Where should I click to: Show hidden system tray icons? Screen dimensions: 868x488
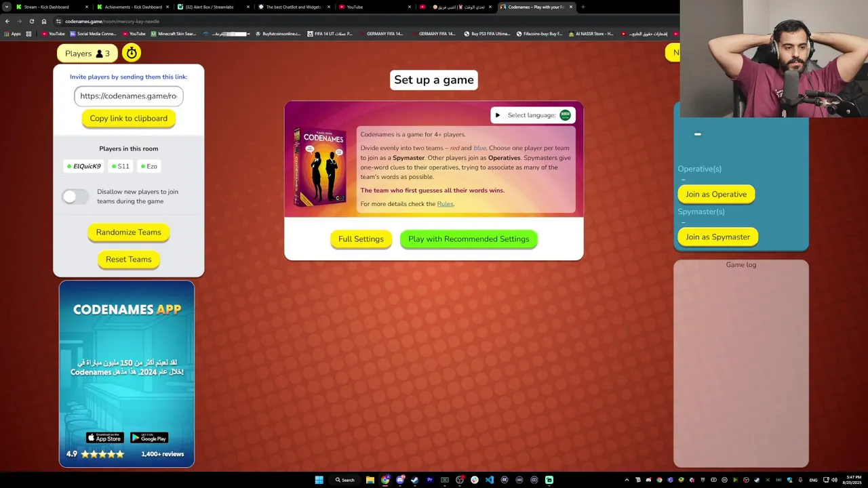pos(627,480)
